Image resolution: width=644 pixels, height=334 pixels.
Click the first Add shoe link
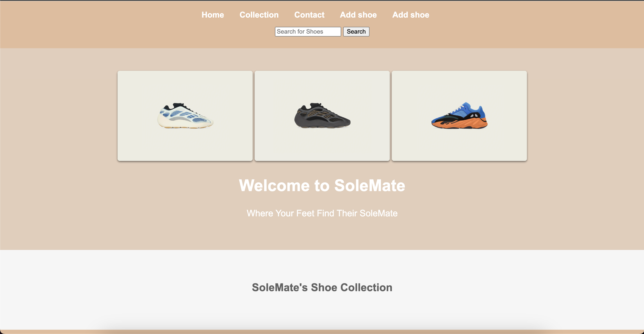[x=358, y=15]
